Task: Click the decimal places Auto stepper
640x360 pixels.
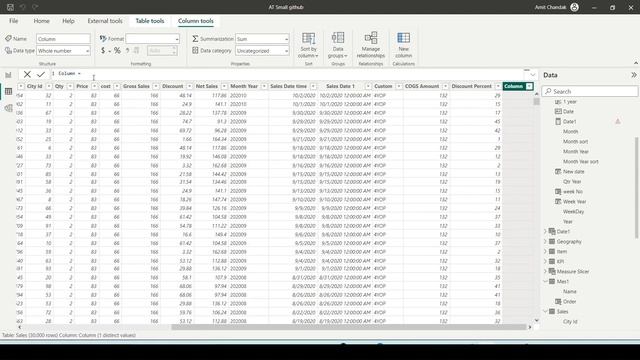Action: 162,51
